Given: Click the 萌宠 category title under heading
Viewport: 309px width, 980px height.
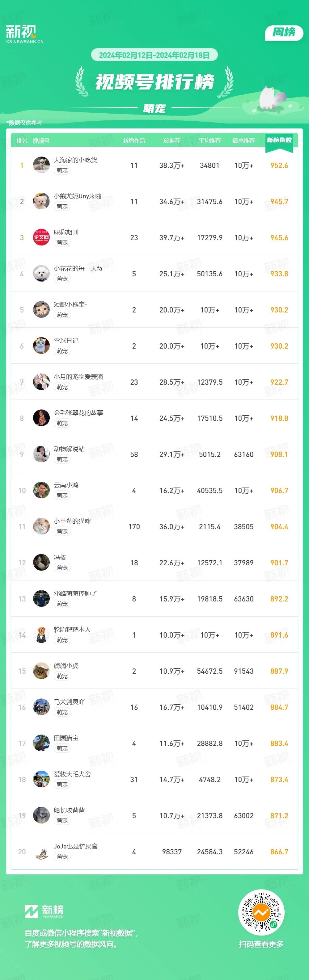Looking at the screenshot, I should pyautogui.click(x=154, y=108).
